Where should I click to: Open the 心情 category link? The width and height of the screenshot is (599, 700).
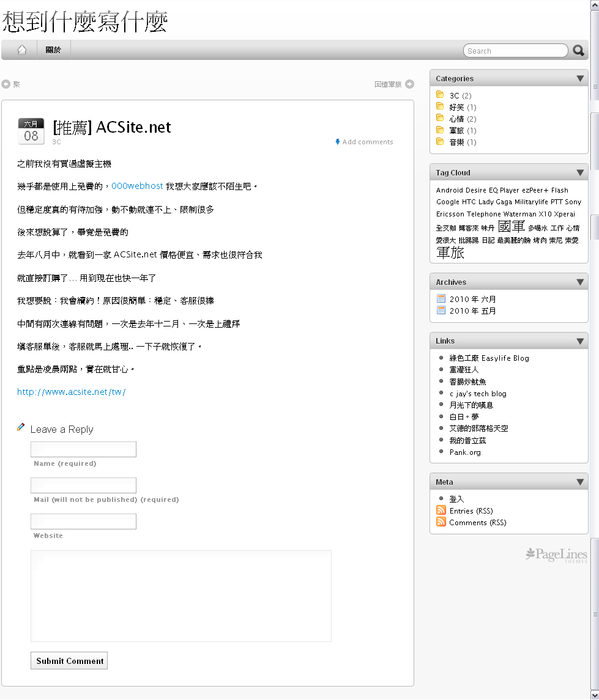pyautogui.click(x=456, y=119)
